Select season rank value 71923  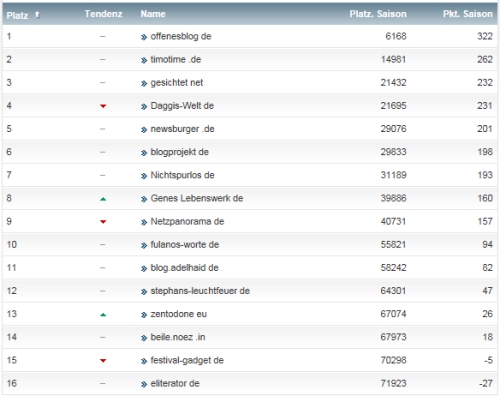tap(394, 383)
